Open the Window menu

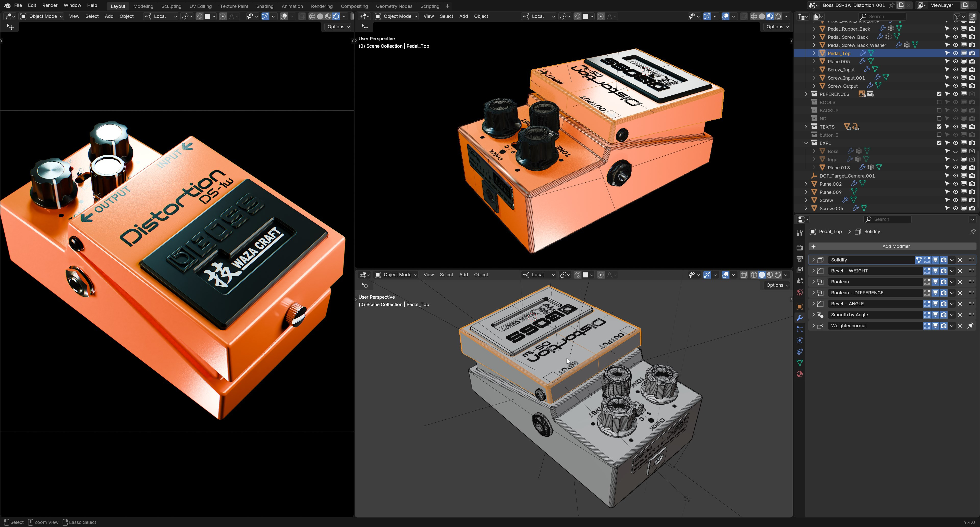pos(72,5)
